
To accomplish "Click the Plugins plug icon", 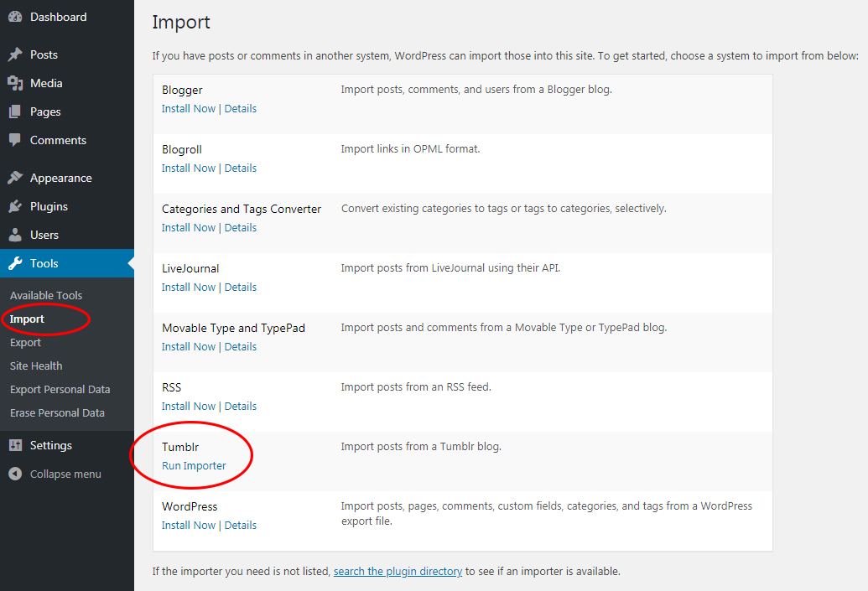I will [x=15, y=205].
